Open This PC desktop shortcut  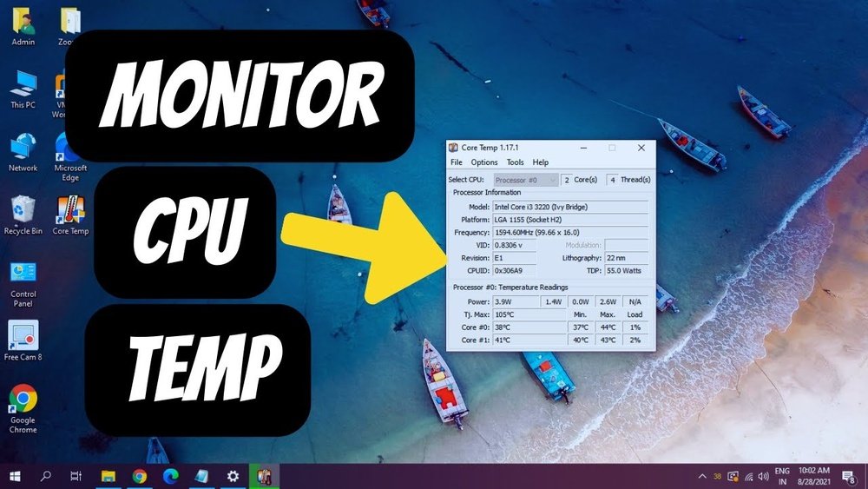(23, 89)
